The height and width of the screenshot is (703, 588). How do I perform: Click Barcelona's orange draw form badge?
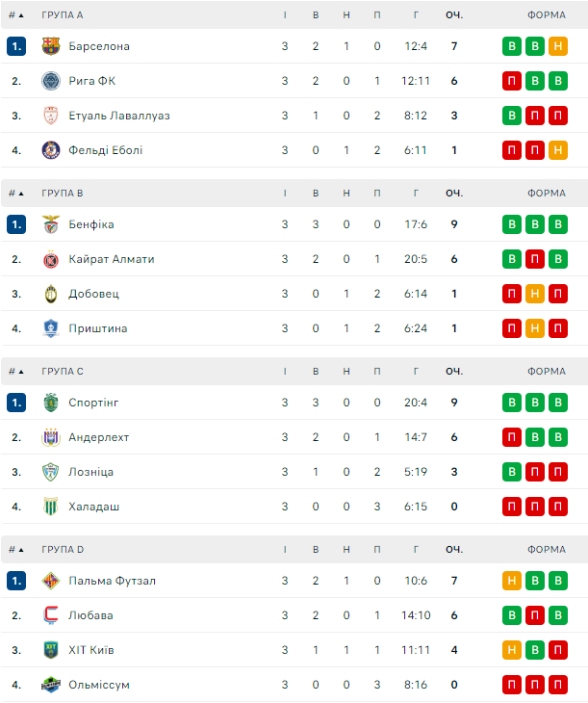click(558, 46)
